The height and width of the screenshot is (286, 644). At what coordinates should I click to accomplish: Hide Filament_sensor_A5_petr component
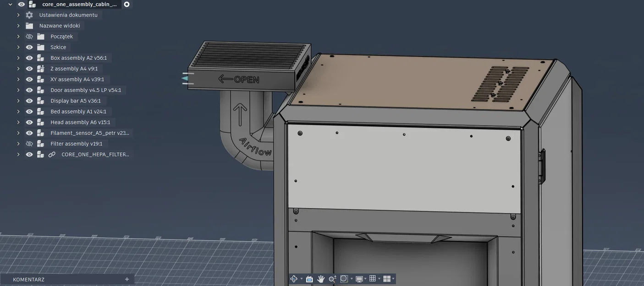[x=29, y=133]
